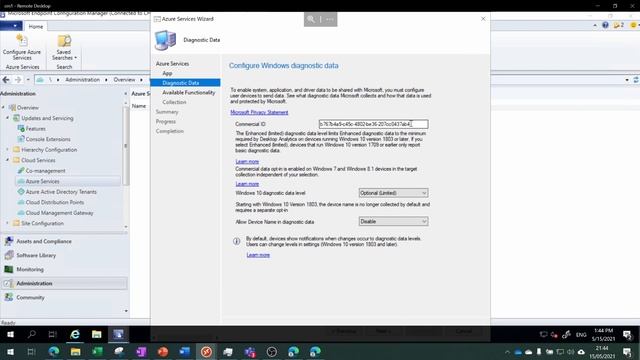Click the Assets and Compliance workspace icon

click(9, 241)
